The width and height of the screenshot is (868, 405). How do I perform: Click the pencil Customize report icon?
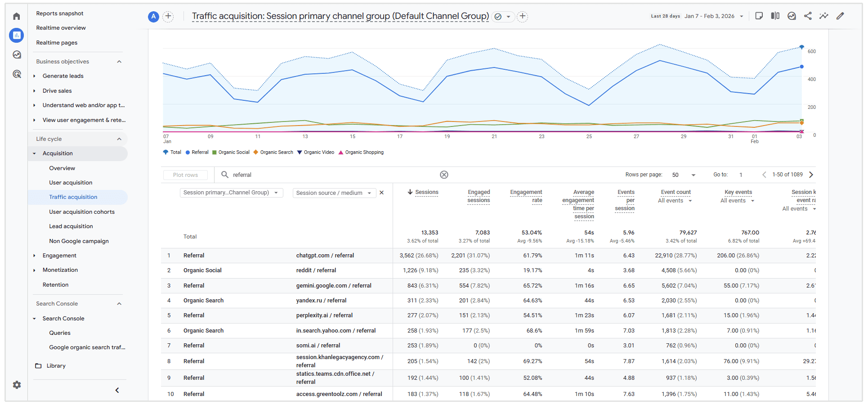pyautogui.click(x=840, y=16)
